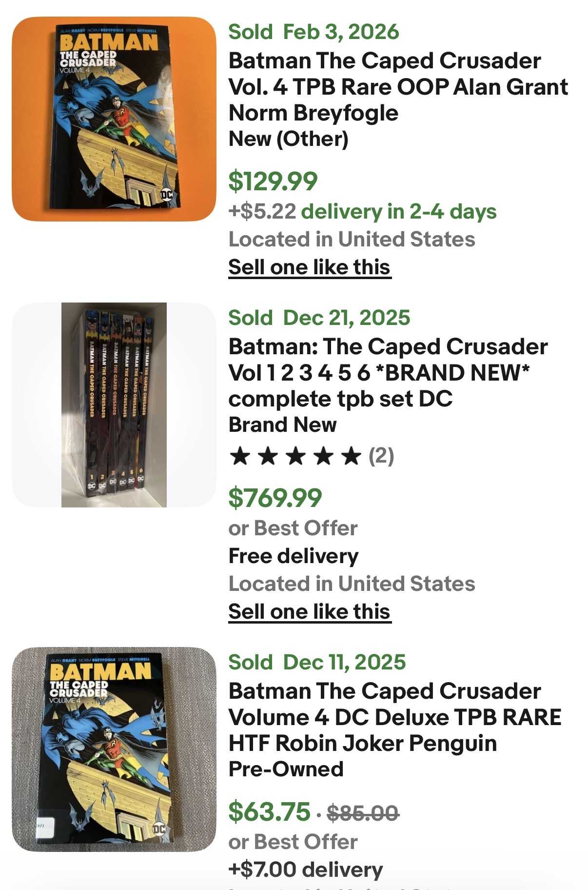
Task: Tap the 'Sold Dec 11, 2025' label
Action: pos(317,663)
